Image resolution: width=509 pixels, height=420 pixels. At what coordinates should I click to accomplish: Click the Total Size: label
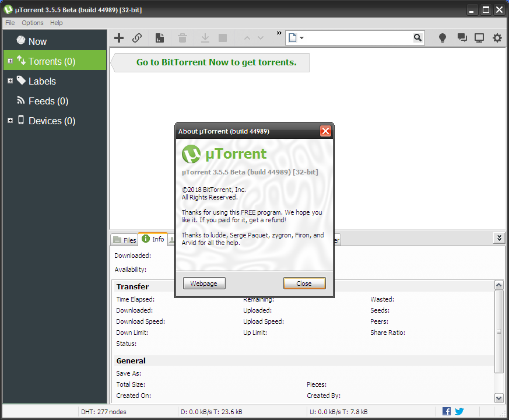(x=131, y=384)
